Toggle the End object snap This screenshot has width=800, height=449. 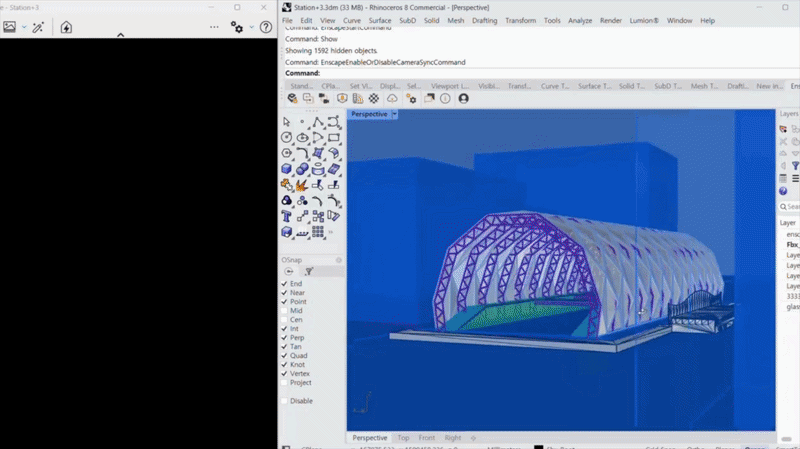point(284,284)
